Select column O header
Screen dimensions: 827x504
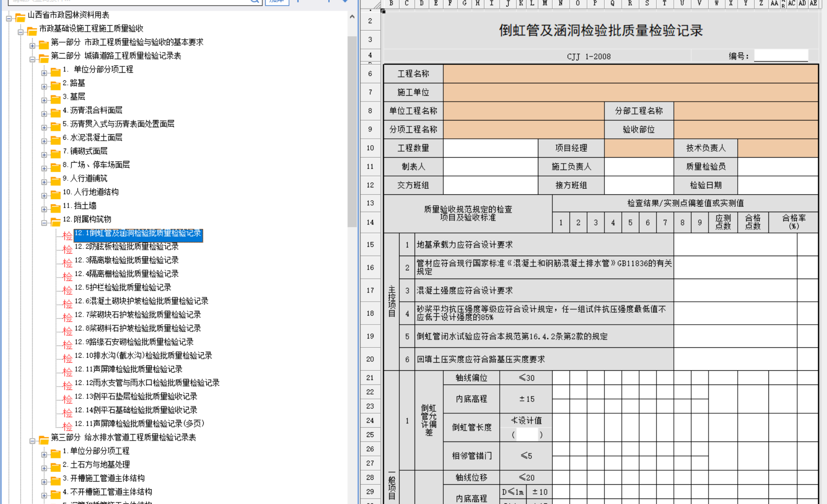[578, 3]
